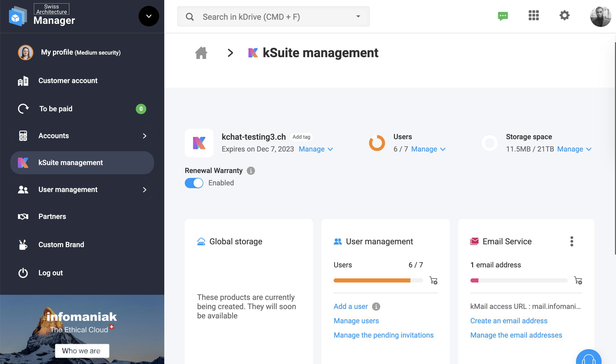Click the info icon next to Renewal Warranty
Image resolution: width=616 pixels, height=364 pixels.
point(250,170)
